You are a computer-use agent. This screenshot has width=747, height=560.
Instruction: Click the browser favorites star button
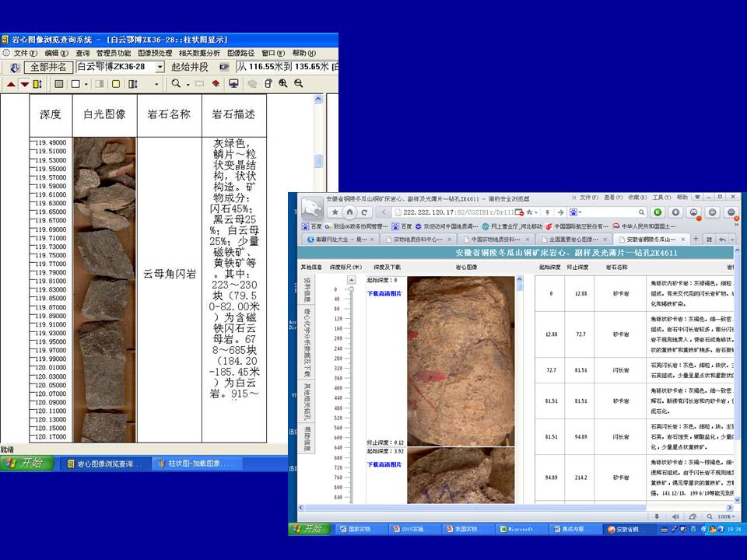tap(335, 212)
